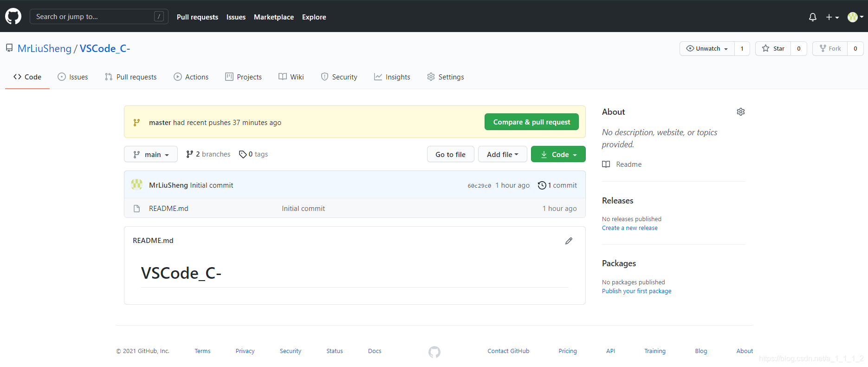Open the footer Security link
The height and width of the screenshot is (367, 868).
pos(291,351)
